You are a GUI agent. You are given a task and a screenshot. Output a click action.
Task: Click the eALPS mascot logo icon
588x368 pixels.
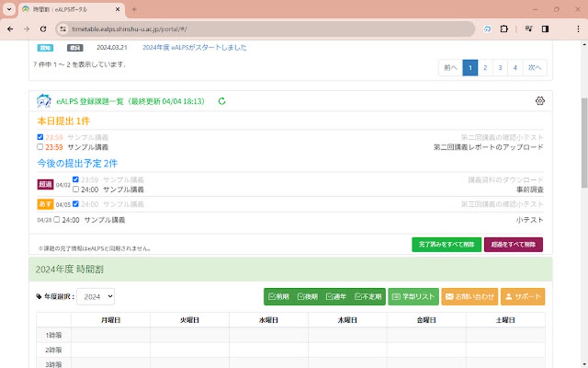pos(44,101)
